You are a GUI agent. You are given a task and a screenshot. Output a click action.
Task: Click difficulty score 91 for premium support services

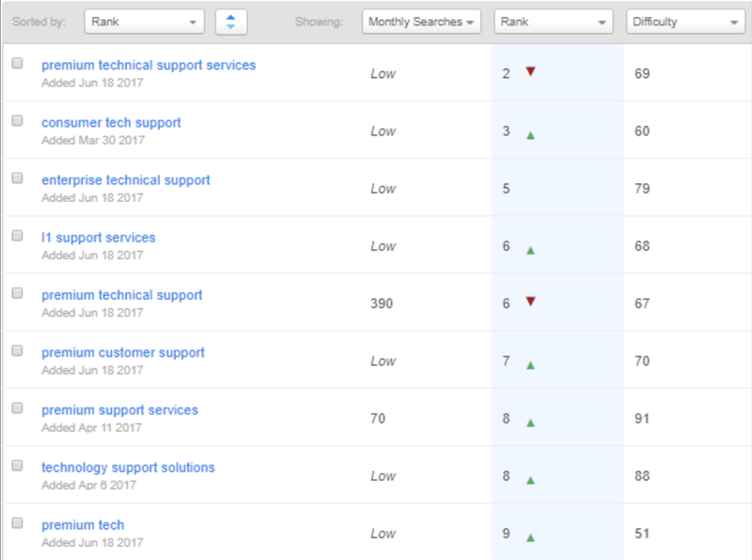coord(642,418)
